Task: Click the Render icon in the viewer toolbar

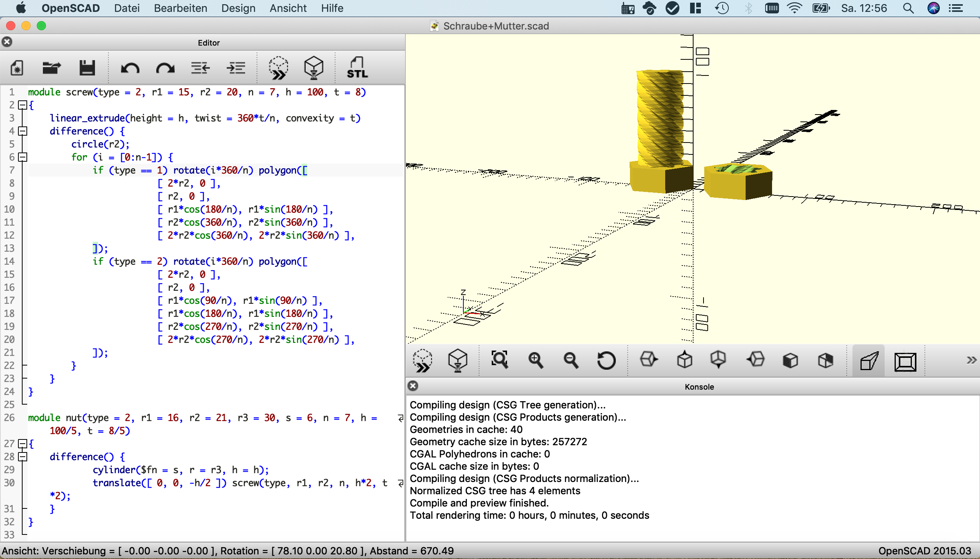Action: (458, 361)
